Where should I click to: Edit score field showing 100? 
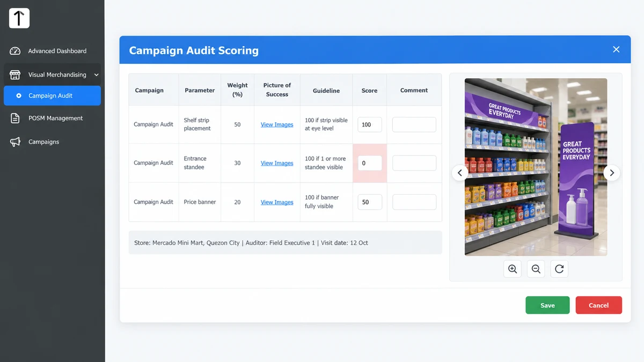click(x=370, y=124)
